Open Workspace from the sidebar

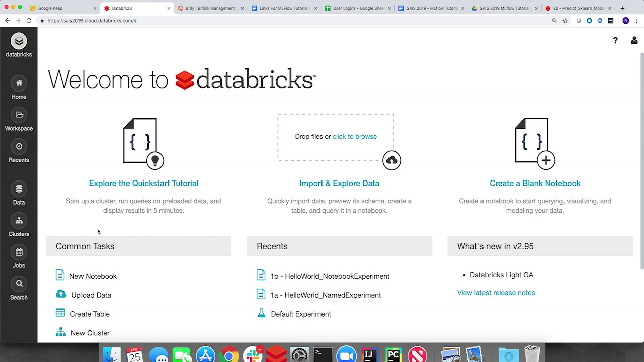pyautogui.click(x=19, y=121)
